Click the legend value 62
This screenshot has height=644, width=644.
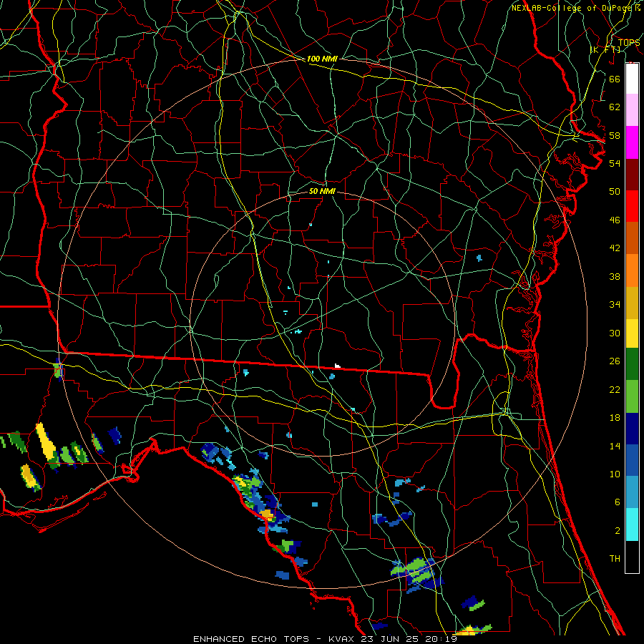tap(615, 107)
